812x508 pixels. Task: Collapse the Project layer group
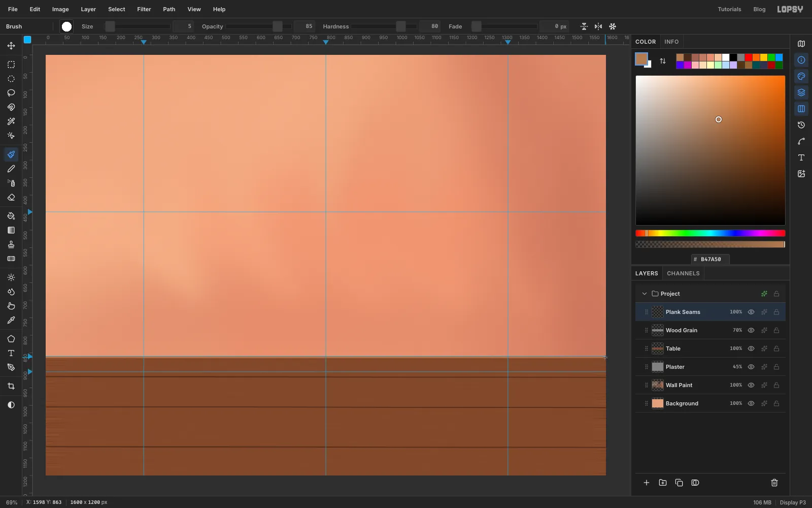(x=645, y=294)
